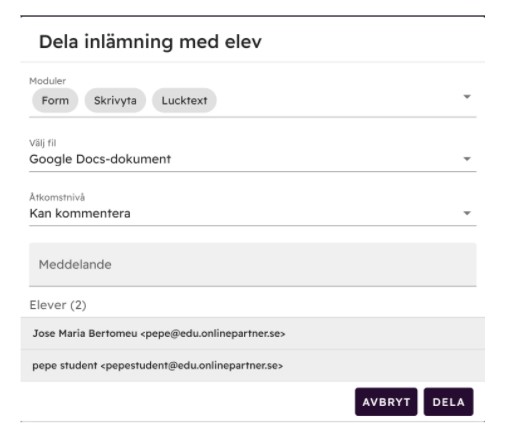Select the Skrivyta module chip
Viewport: 511px width, 433px height.
click(x=115, y=100)
